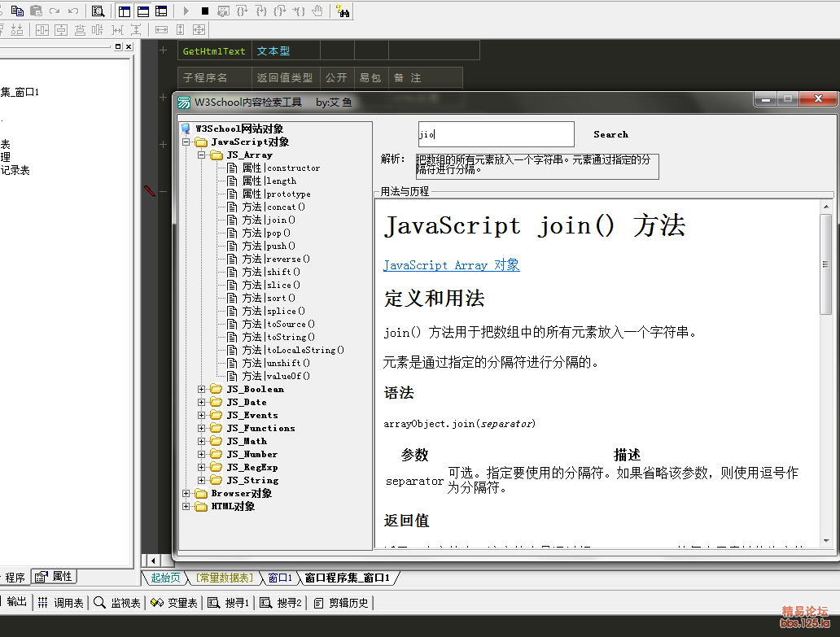The height and width of the screenshot is (637, 840).
Task: Open the 输出 output tab
Action: coord(16,602)
